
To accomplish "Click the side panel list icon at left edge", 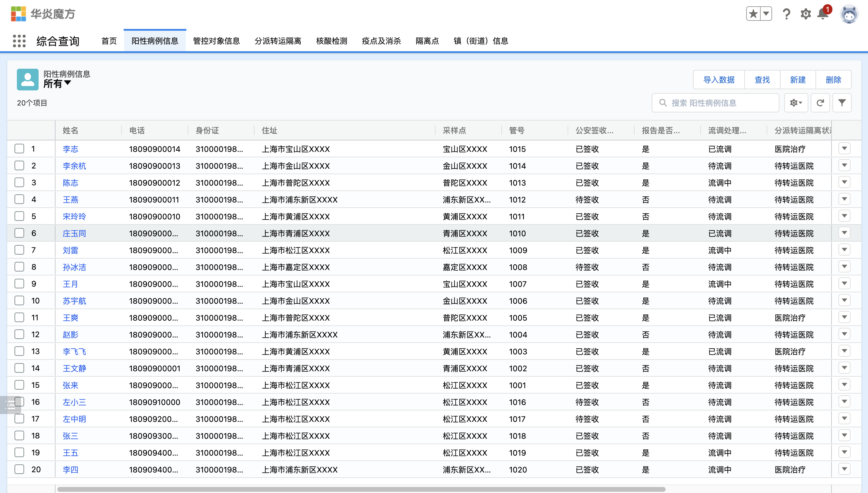I will click(11, 405).
